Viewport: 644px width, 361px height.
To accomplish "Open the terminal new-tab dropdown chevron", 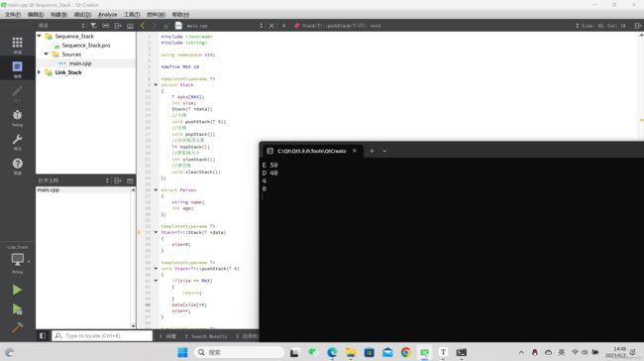I will (384, 151).
